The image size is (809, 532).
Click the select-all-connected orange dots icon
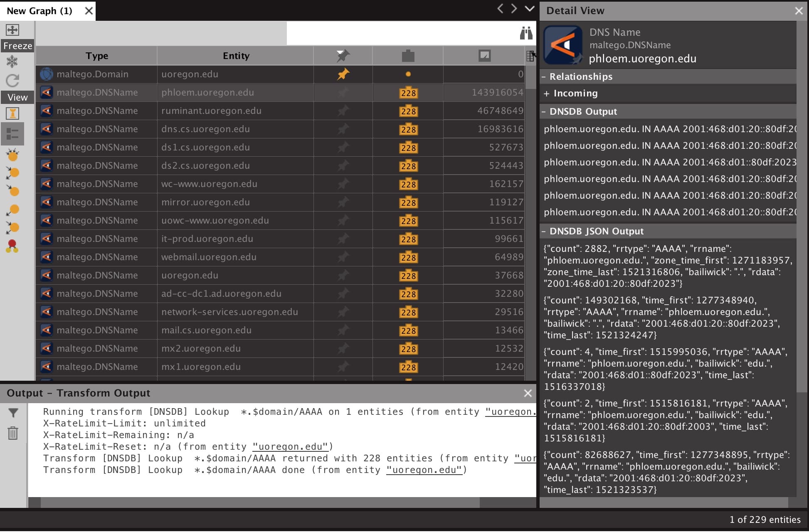12,155
